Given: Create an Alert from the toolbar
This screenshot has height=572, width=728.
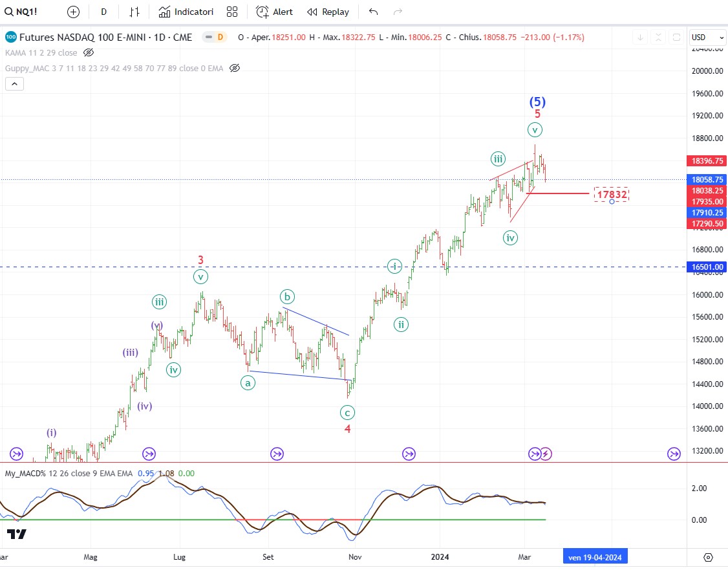Looking at the screenshot, I should pyautogui.click(x=274, y=12).
